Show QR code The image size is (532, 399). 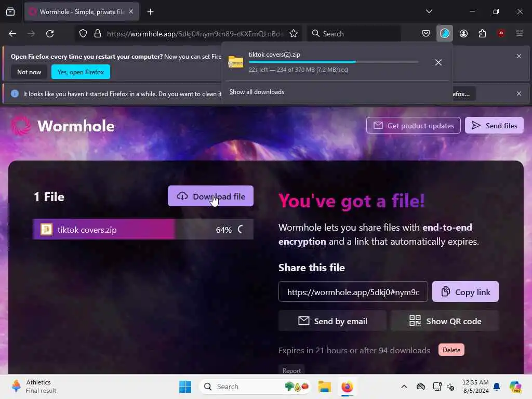pyautogui.click(x=445, y=321)
